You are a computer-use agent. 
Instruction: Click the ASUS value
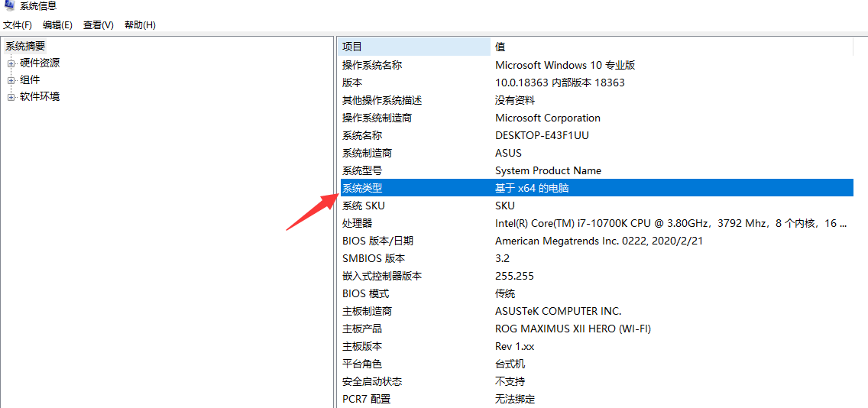pos(508,153)
